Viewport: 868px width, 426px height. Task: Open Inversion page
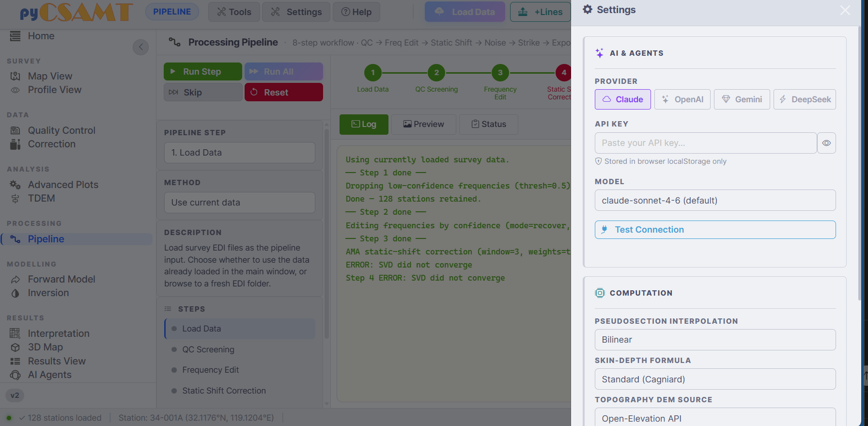48,293
